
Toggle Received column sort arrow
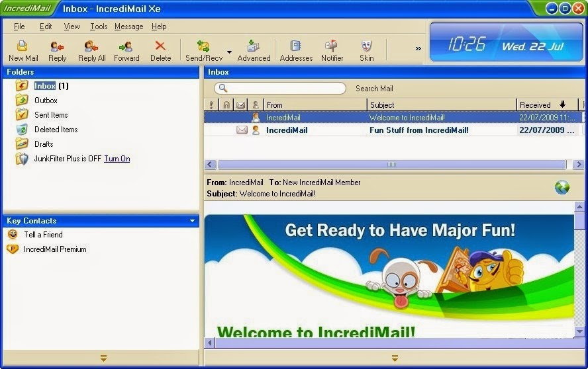point(562,104)
